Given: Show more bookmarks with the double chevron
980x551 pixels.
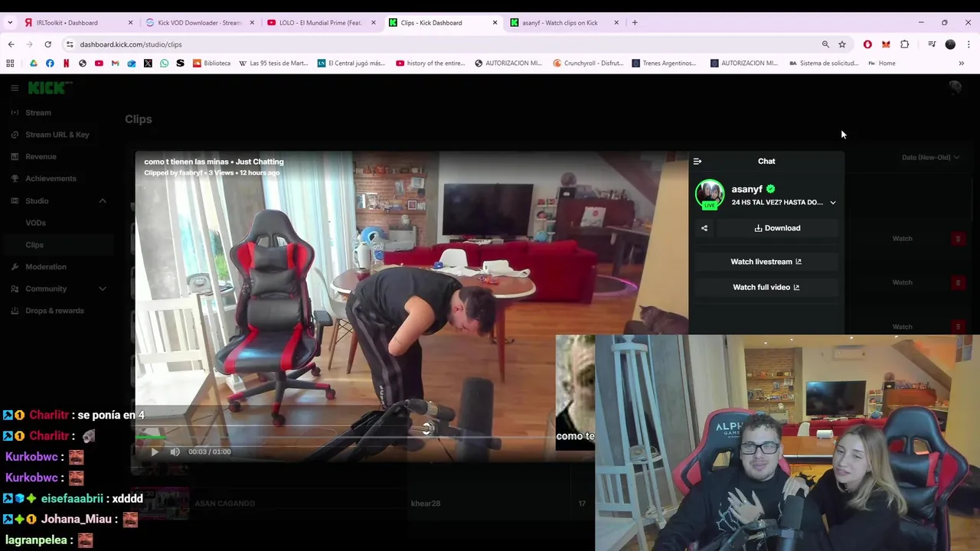Looking at the screenshot, I should [962, 64].
